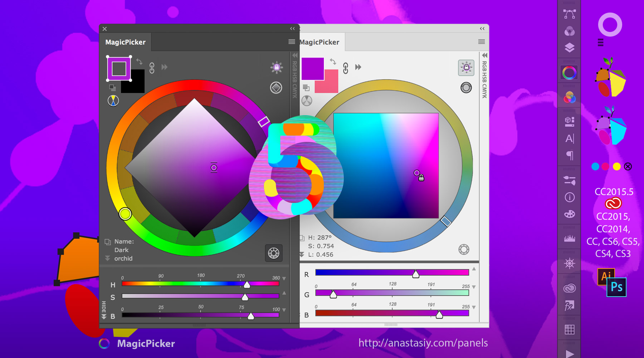Select the purple foreground swatch in light panel
The image size is (644, 358).
click(x=313, y=68)
